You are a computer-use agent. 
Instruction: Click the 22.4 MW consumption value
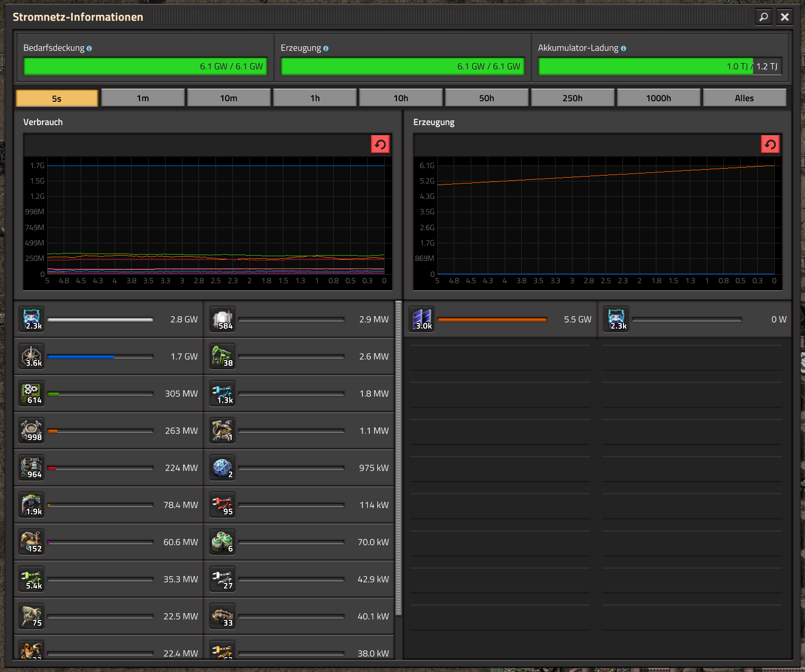tap(180, 653)
